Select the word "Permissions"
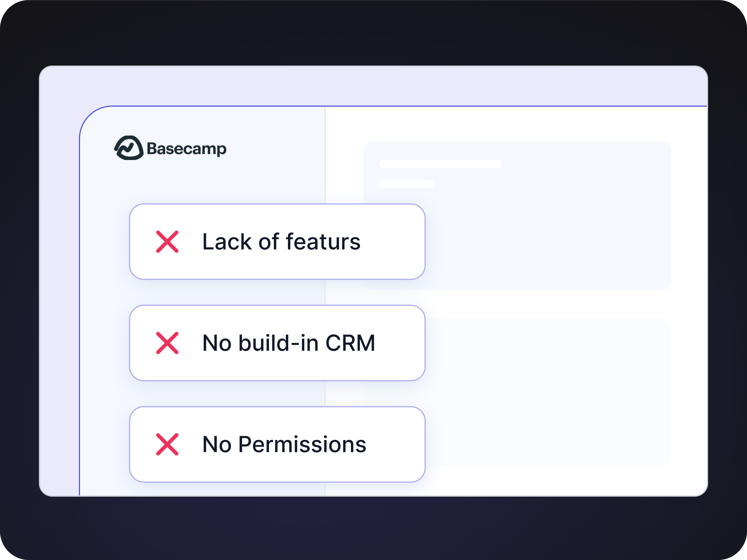747x560 pixels. (x=302, y=444)
